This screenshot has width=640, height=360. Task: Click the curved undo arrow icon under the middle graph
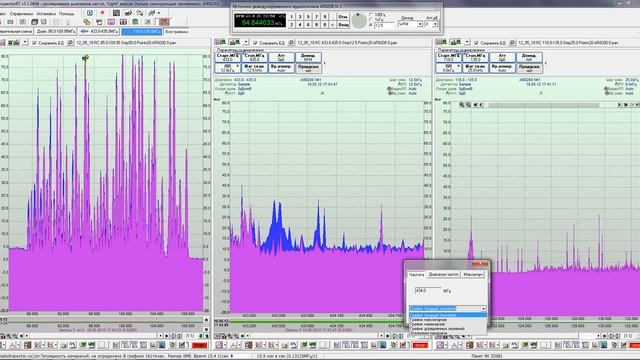[x=293, y=345]
